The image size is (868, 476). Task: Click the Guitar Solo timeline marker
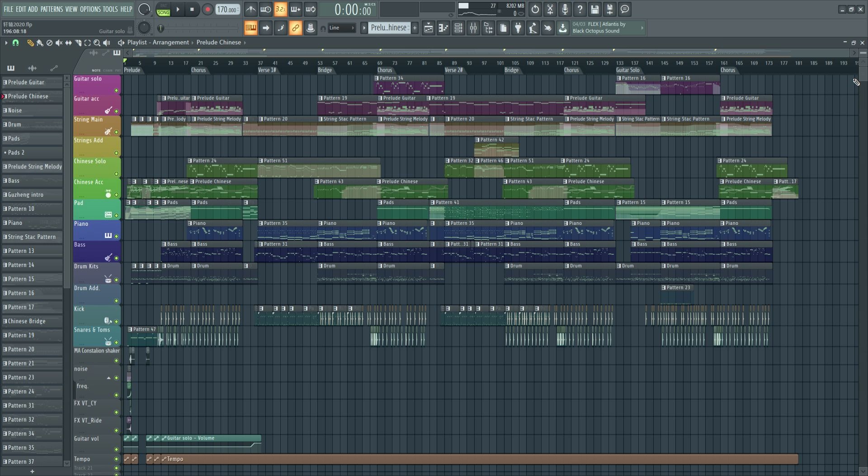[628, 70]
